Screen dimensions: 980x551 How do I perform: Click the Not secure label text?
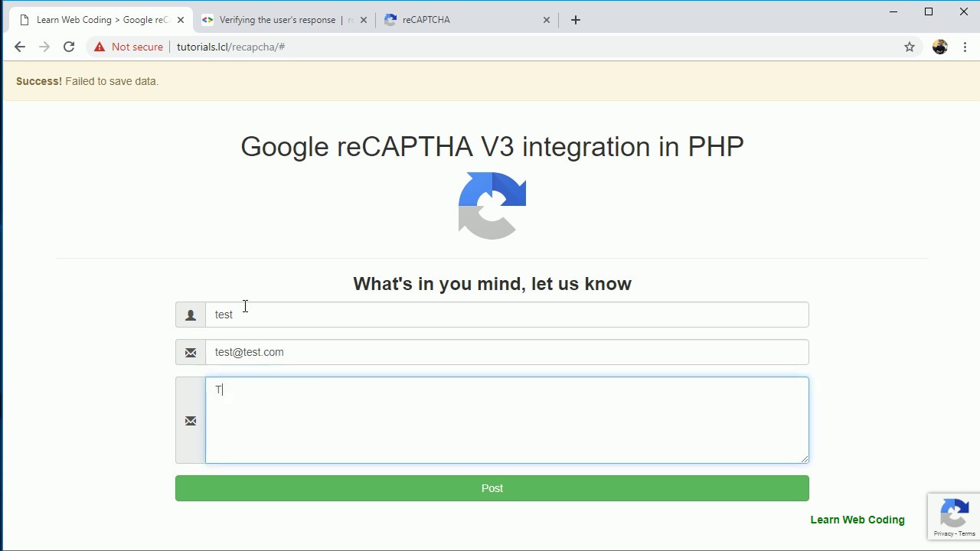pyautogui.click(x=137, y=47)
